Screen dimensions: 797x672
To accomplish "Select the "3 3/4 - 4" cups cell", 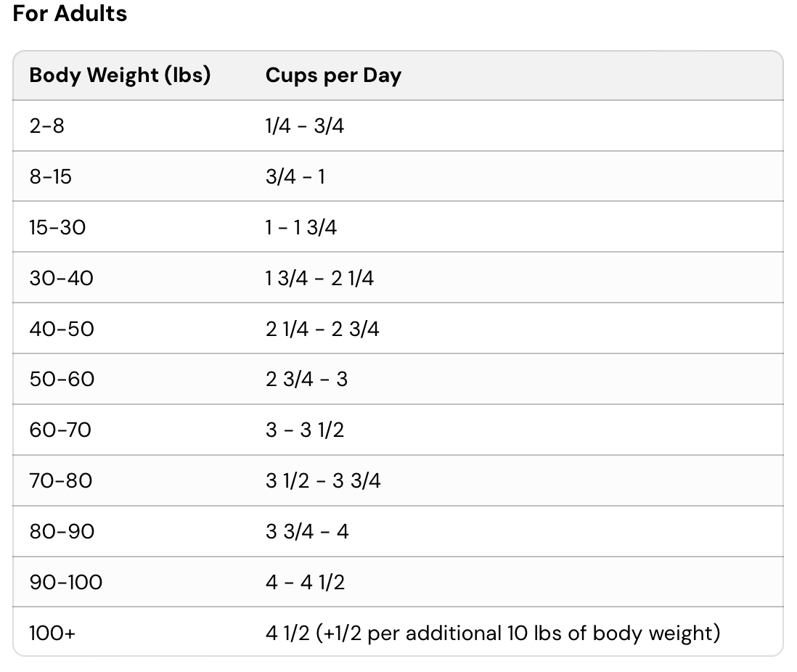I will [307, 532].
